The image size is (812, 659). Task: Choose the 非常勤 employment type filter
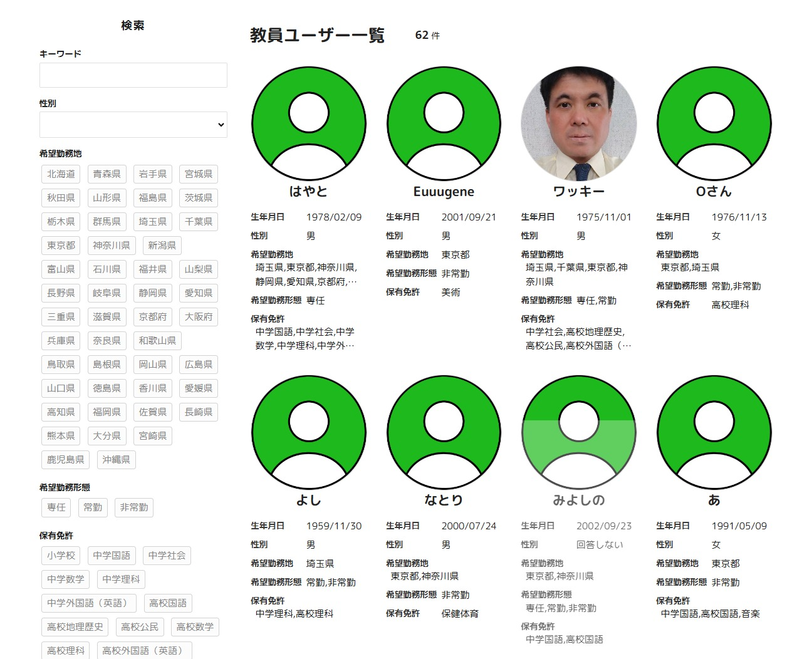pos(134,507)
